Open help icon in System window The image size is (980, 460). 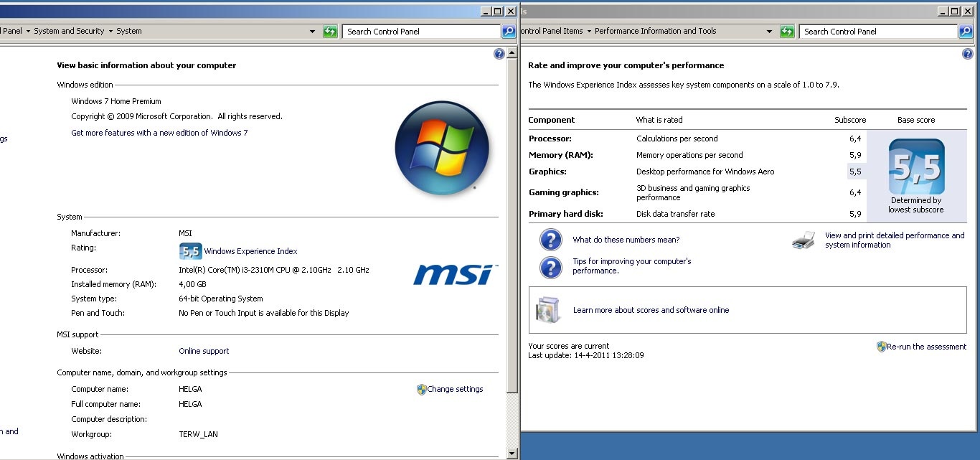coord(499,54)
